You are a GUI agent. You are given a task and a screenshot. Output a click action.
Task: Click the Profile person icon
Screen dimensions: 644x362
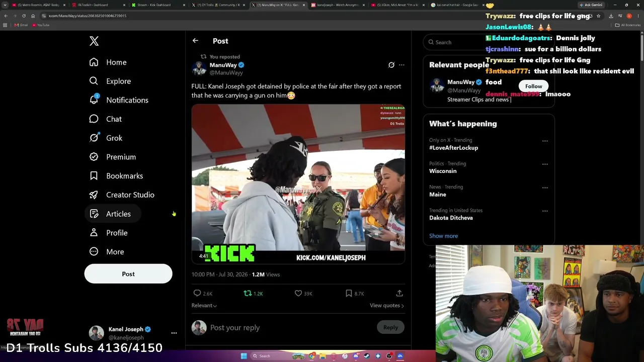[94, 233]
